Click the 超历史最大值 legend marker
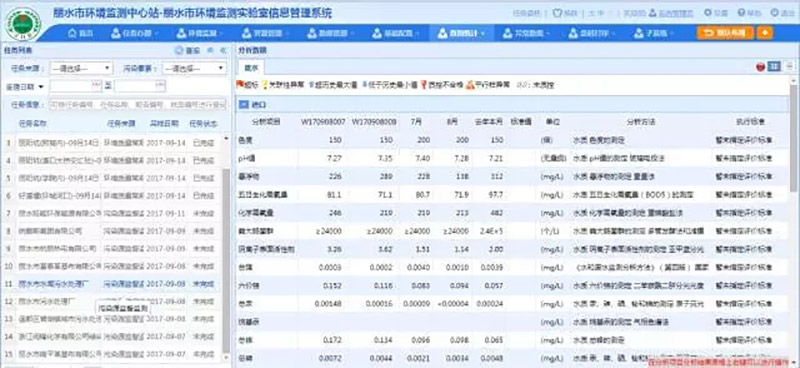The height and width of the screenshot is (368, 800). coord(311,85)
